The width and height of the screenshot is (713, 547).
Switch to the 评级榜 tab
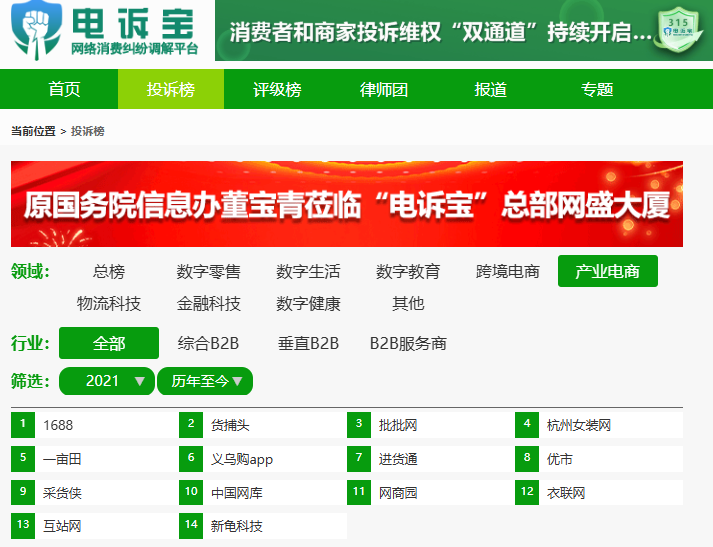277,89
